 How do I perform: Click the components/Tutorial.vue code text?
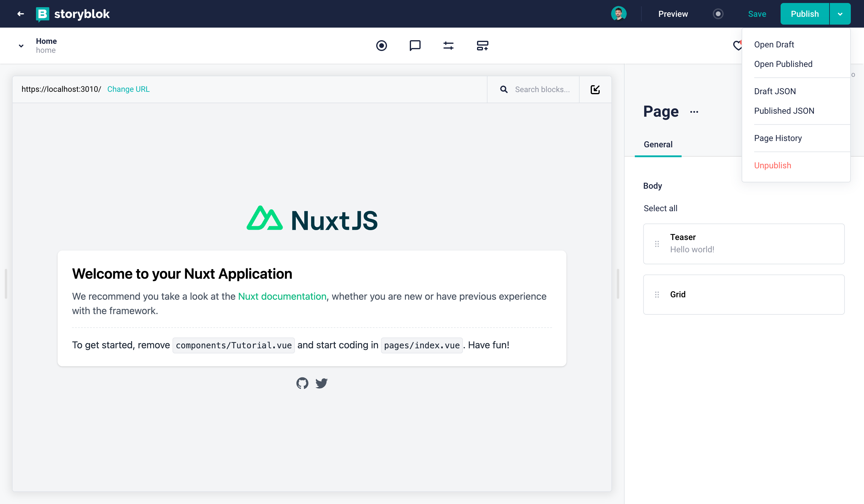click(233, 345)
